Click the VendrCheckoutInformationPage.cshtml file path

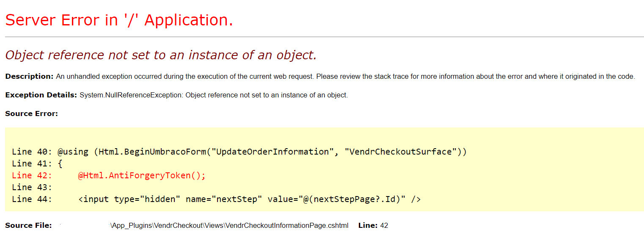coord(229,226)
